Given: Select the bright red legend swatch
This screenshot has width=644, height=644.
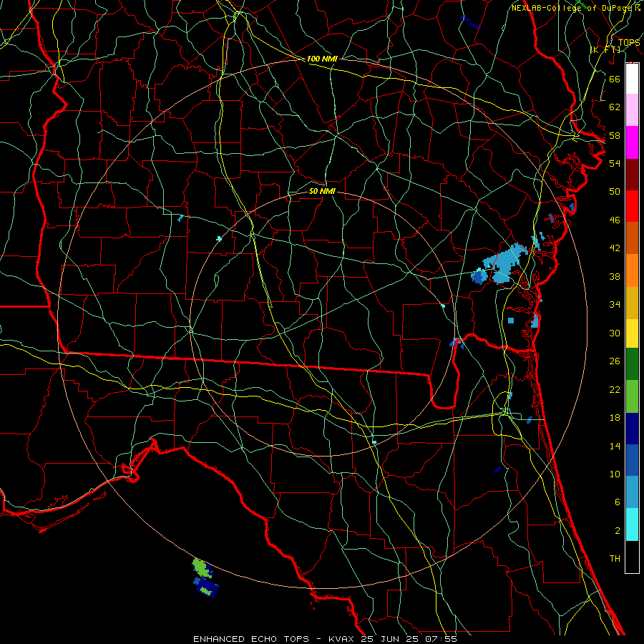Looking at the screenshot, I should tap(632, 206).
